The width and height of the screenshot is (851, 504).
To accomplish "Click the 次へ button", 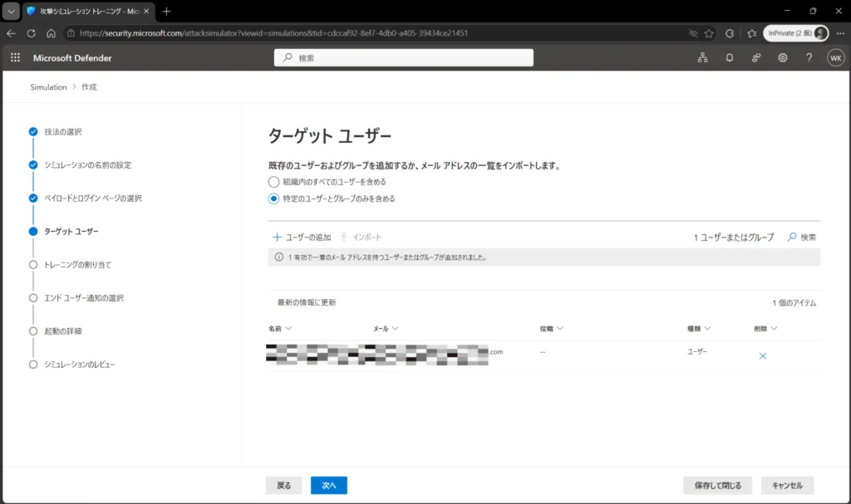I will click(329, 485).
